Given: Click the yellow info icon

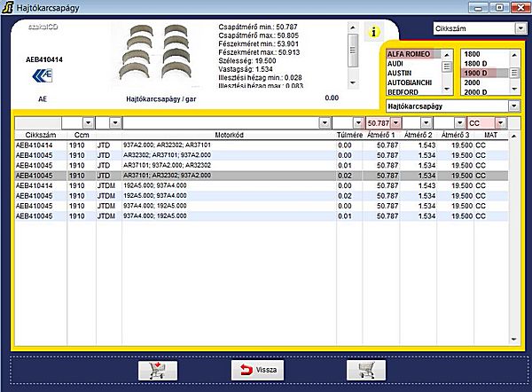Looking at the screenshot, I should (x=373, y=32).
